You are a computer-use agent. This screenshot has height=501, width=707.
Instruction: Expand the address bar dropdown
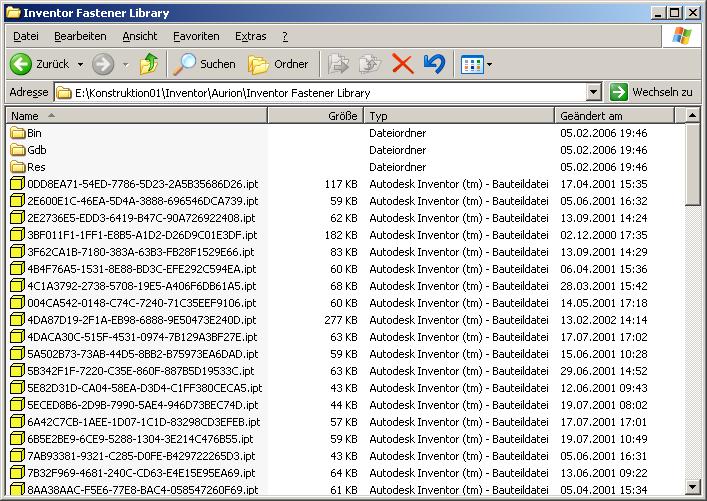[x=594, y=92]
